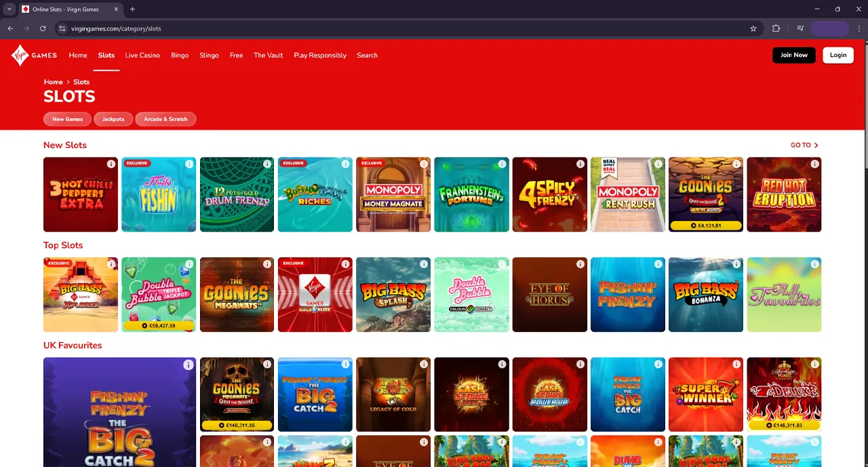Go to the Bingo section

pyautogui.click(x=180, y=55)
